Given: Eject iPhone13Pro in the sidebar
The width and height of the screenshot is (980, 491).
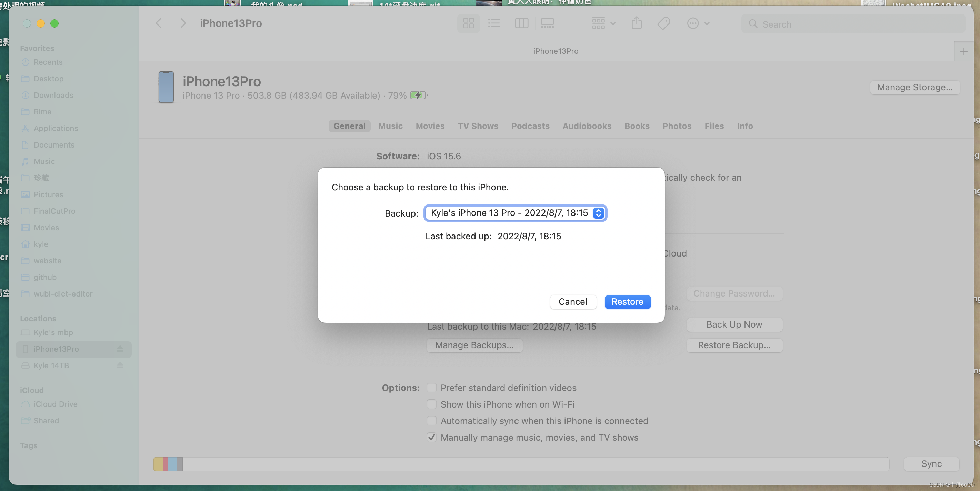Looking at the screenshot, I should (120, 349).
